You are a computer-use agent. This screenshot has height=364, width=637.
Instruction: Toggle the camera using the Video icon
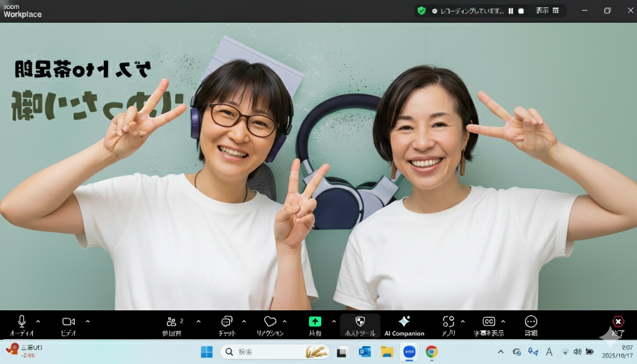69,322
